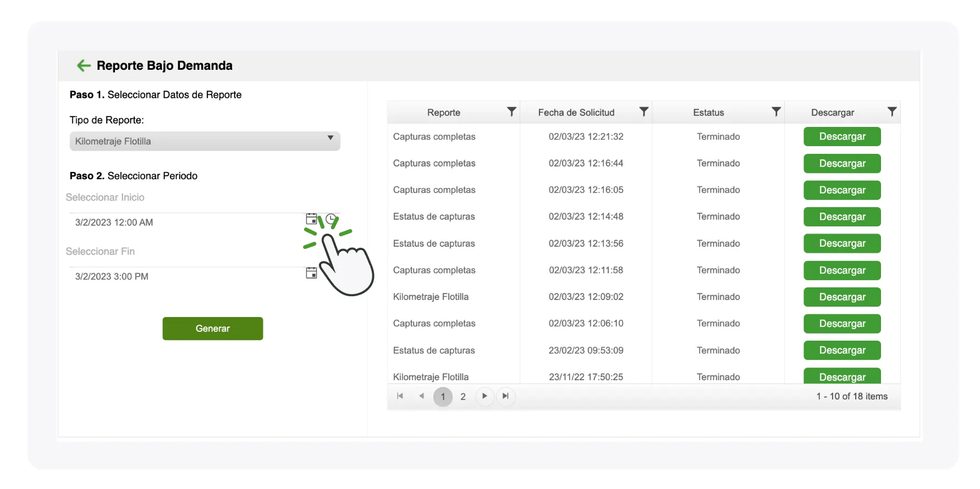Jump to the last page of results

coord(505,396)
